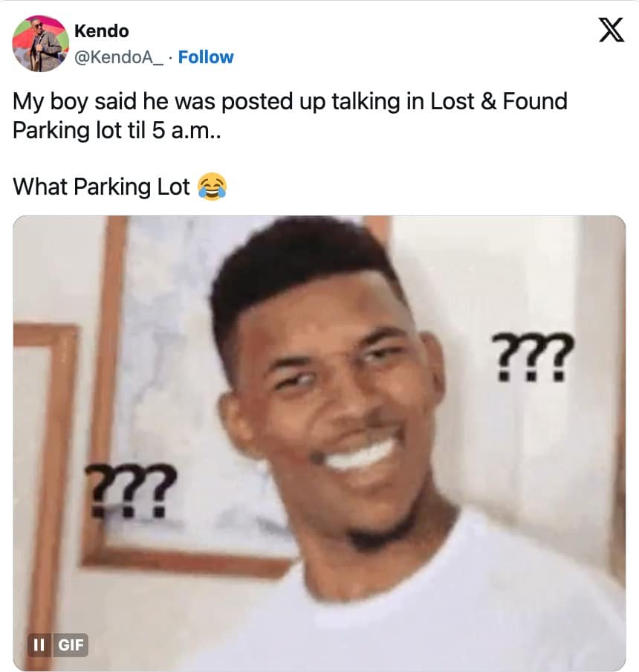Click the upper right '???' in GIF

coord(531,358)
